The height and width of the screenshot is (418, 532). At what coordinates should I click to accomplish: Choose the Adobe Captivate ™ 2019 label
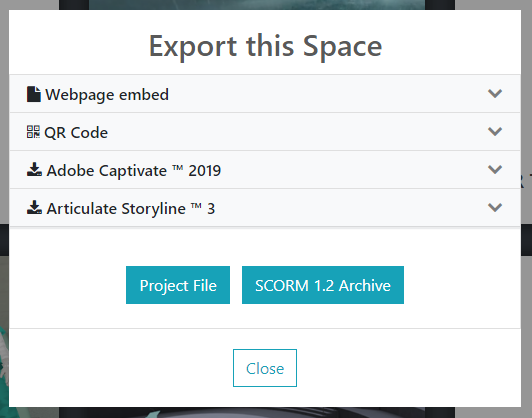[134, 170]
